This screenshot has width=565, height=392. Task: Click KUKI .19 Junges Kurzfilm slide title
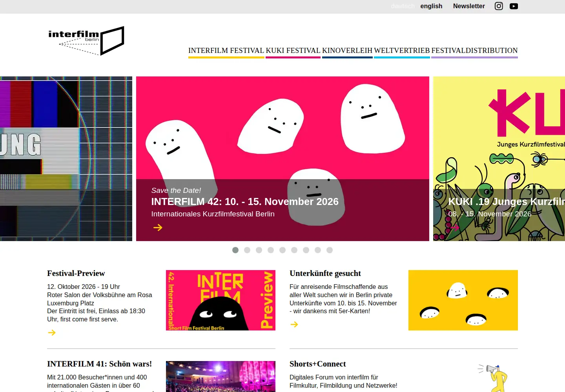tap(507, 201)
